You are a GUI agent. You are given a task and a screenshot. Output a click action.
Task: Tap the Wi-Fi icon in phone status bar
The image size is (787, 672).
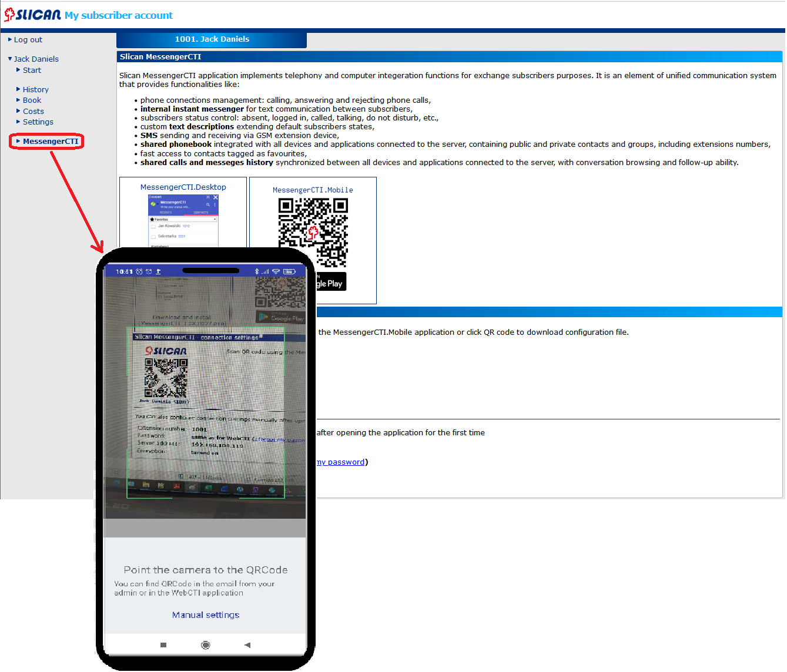[x=276, y=271]
